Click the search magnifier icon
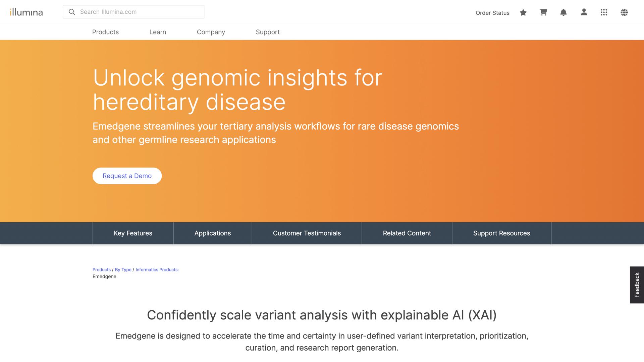The height and width of the screenshot is (362, 644). coord(71,12)
